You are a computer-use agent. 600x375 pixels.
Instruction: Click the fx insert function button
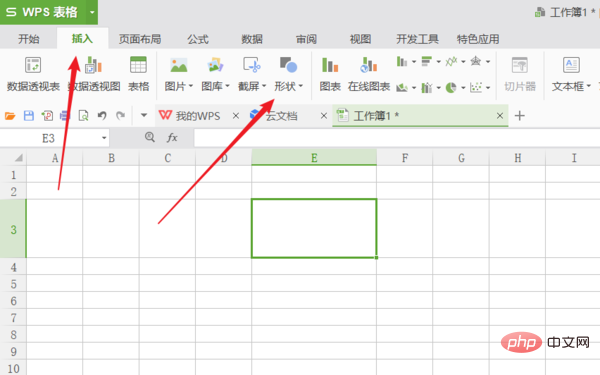coord(172,137)
